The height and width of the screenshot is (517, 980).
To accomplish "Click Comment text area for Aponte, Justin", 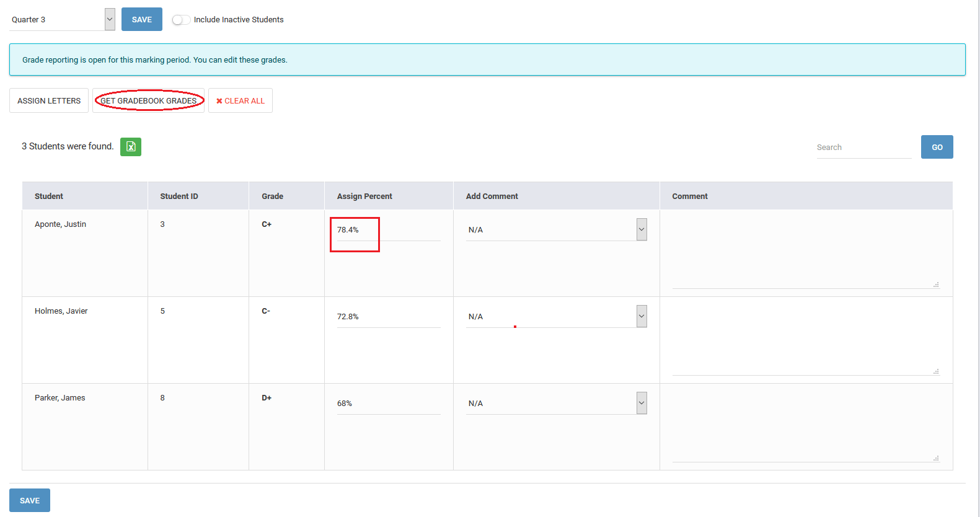I will click(806, 253).
